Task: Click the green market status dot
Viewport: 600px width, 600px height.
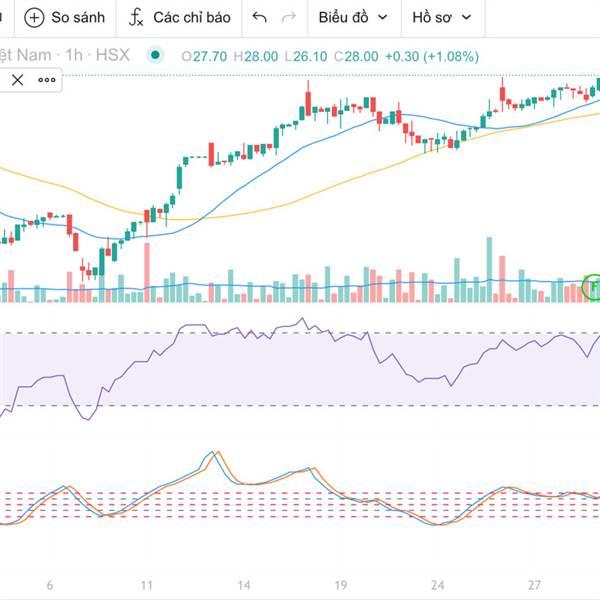Action: (155, 55)
